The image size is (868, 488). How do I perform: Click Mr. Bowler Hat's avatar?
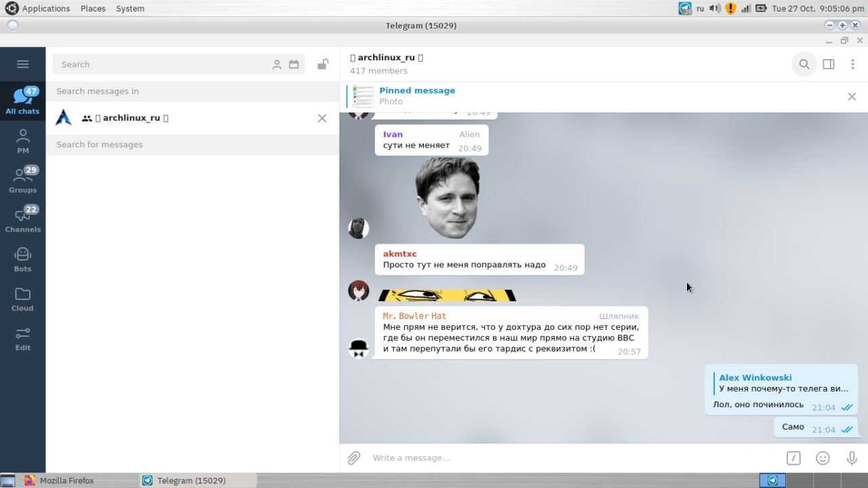(359, 348)
